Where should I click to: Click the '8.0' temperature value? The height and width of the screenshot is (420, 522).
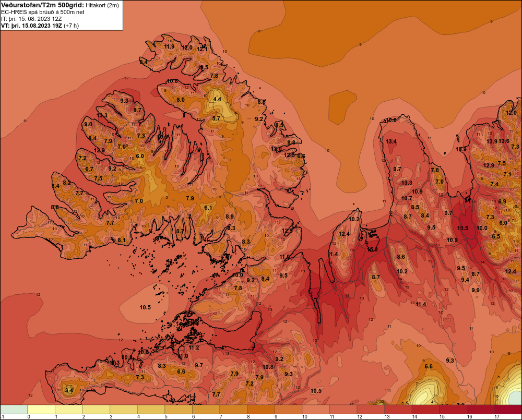tap(181, 100)
